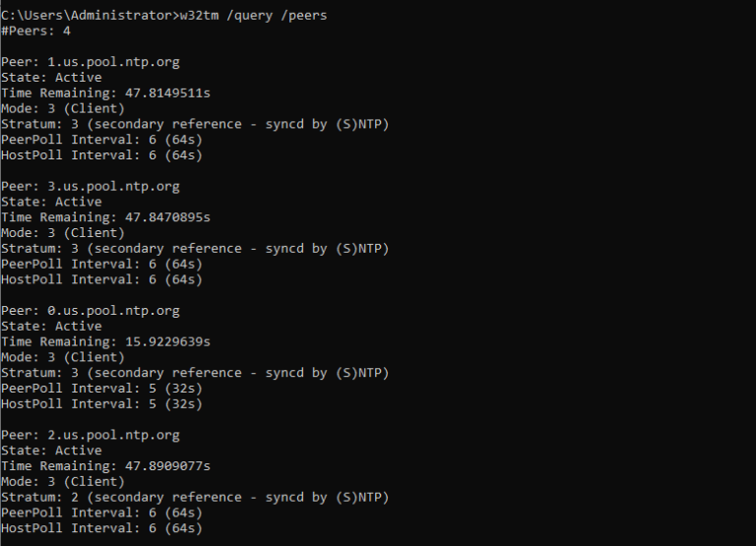Click the Stratum line under peer 3.us.pool.ntp.org

click(x=195, y=249)
